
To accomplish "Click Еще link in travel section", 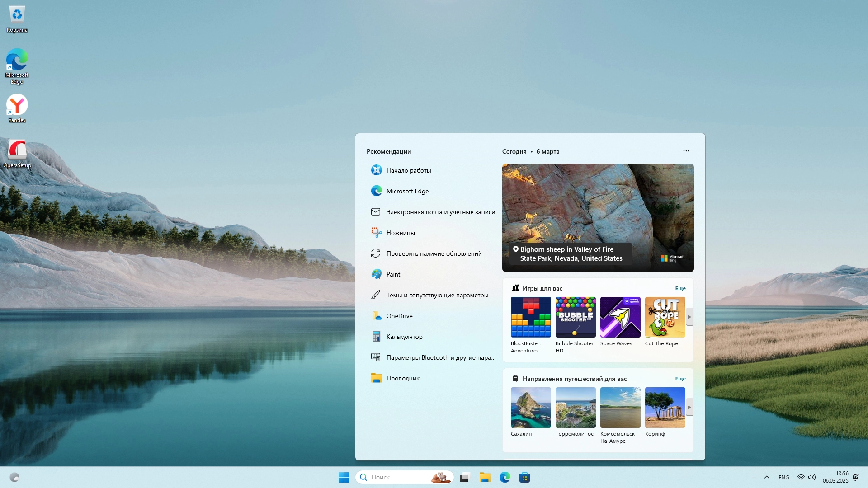I will coord(680,379).
